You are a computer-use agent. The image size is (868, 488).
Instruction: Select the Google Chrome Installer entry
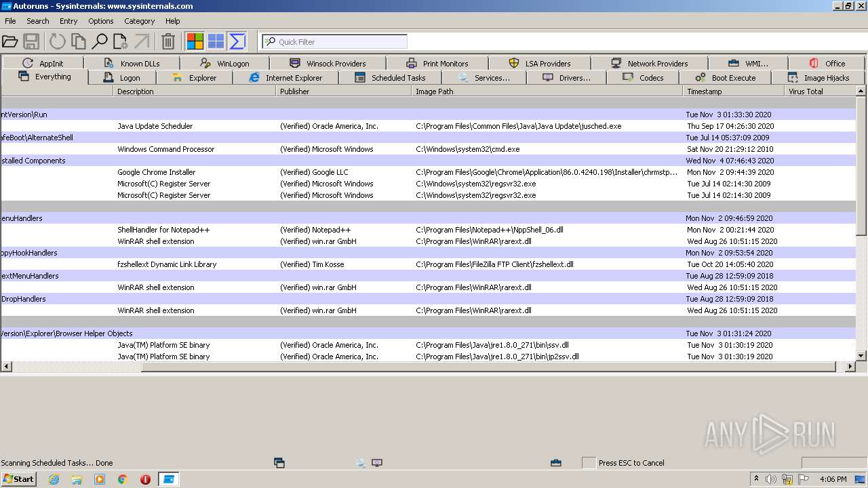pyautogui.click(x=156, y=172)
